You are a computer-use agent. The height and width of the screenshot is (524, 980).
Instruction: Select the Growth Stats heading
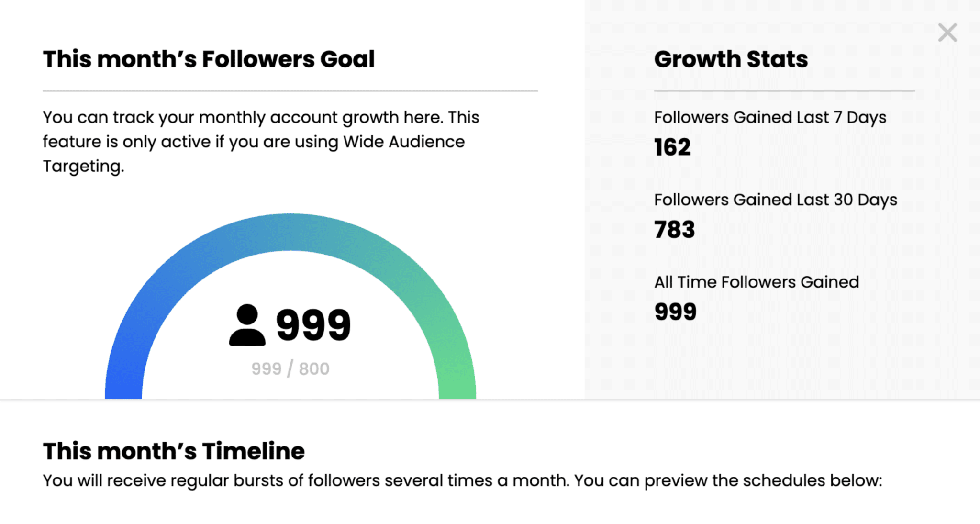pos(731,59)
